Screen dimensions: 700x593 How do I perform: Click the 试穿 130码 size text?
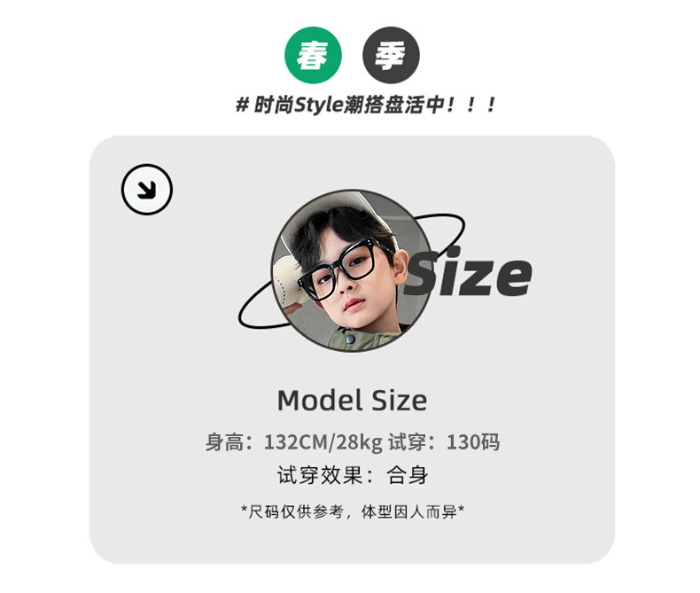pos(444,442)
